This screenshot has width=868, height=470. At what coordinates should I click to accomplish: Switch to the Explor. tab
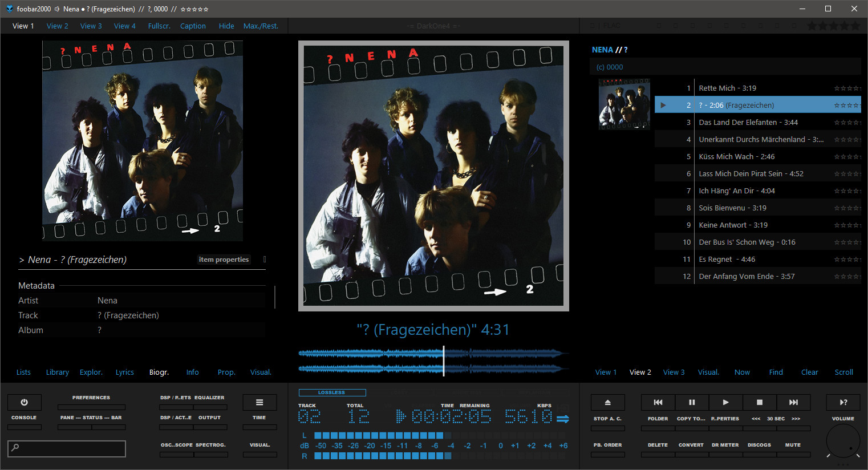pyautogui.click(x=91, y=372)
